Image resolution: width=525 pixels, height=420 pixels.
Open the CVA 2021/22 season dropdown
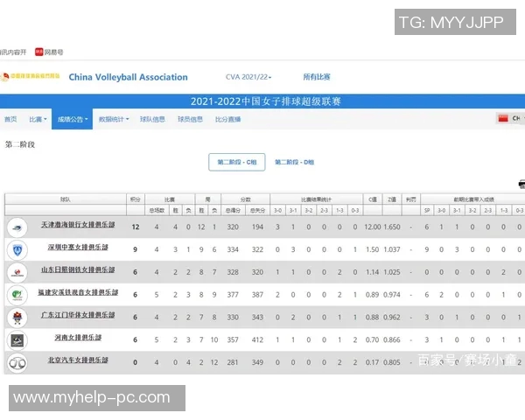coord(248,77)
